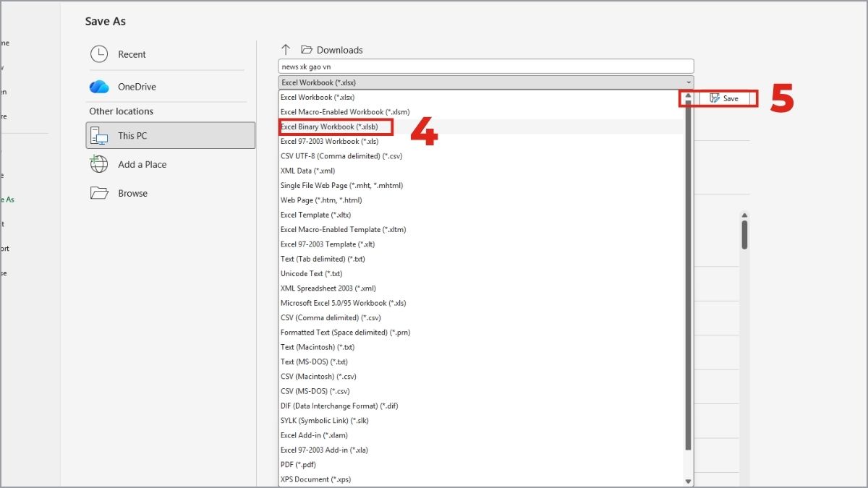Choose Excel Binary Workbook (*.xlsb)
This screenshot has height=488, width=868.
tap(481, 127)
